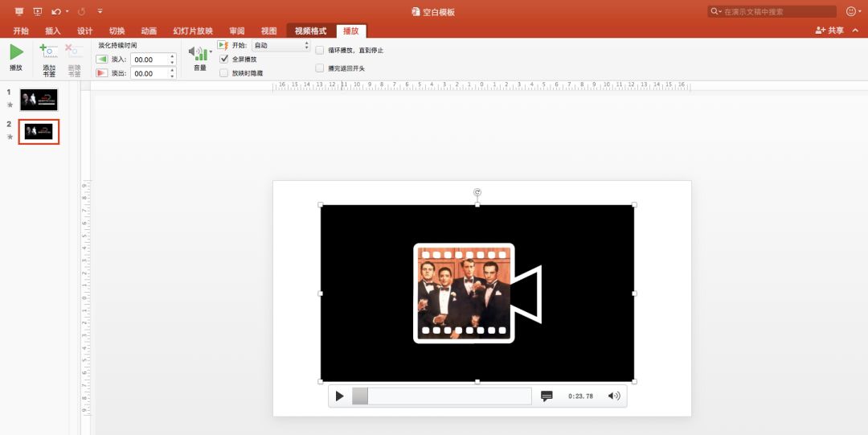Click the grey scrubber thumb on video progress bar

360,396
